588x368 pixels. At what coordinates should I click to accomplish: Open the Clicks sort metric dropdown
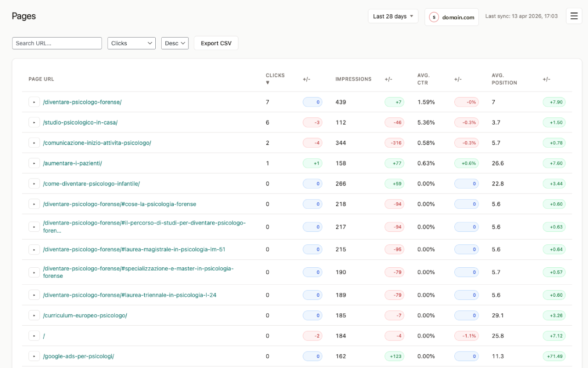[131, 43]
